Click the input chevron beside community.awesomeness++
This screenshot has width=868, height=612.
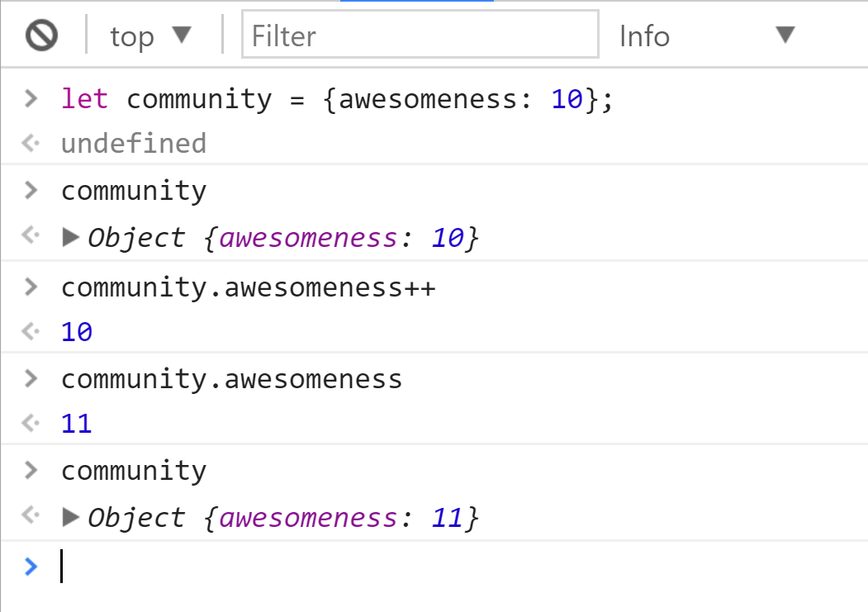click(x=31, y=287)
